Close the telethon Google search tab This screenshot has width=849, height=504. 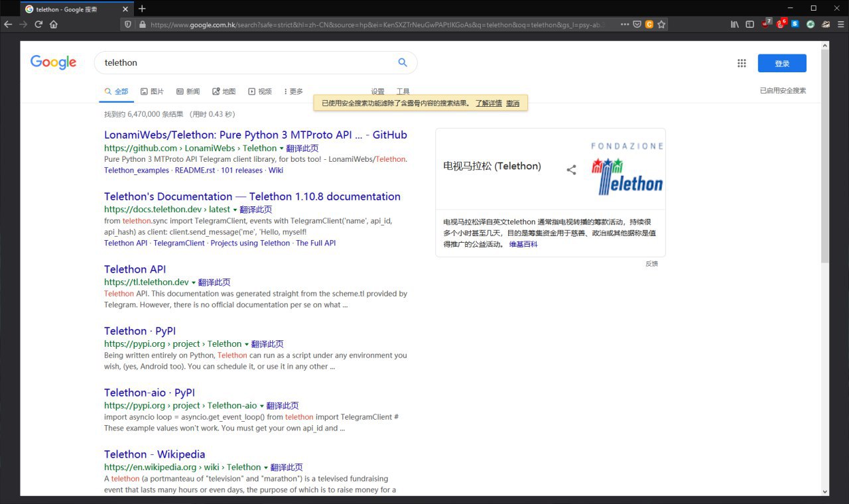126,9
